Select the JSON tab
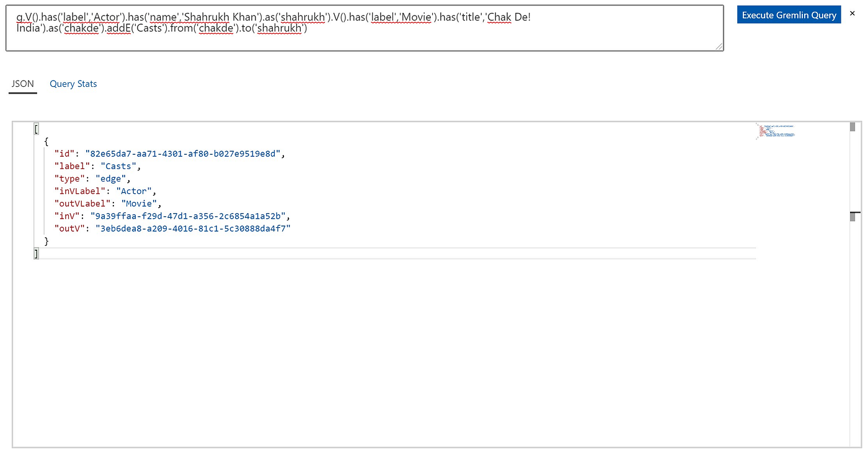This screenshot has width=868, height=454. point(22,84)
